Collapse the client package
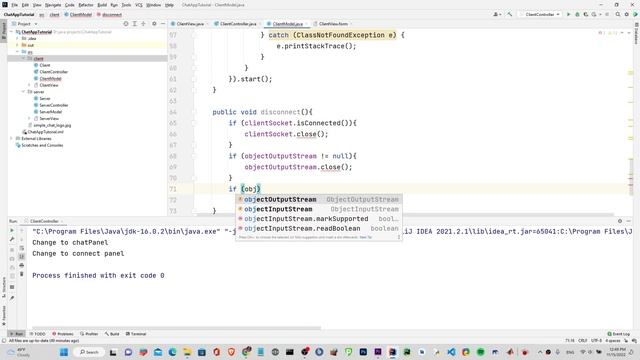Image resolution: width=640 pixels, height=360 pixels. pos(23,58)
